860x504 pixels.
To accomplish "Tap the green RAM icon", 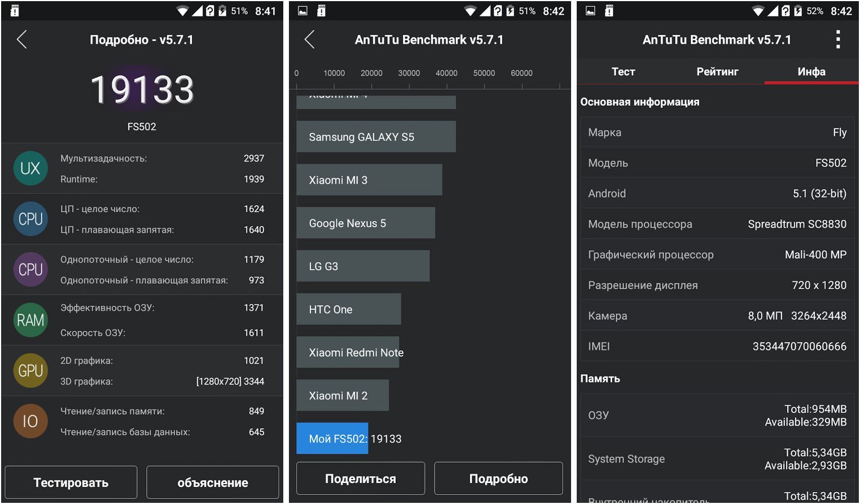I will [x=30, y=320].
